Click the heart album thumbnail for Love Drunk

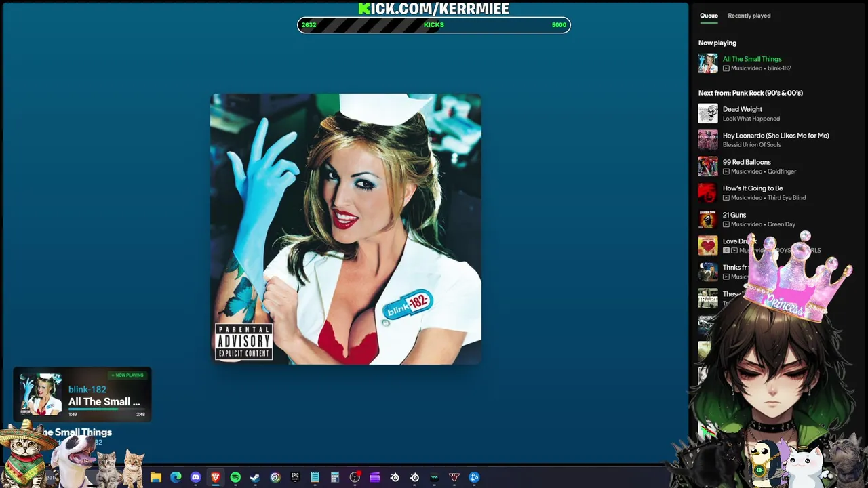click(708, 245)
